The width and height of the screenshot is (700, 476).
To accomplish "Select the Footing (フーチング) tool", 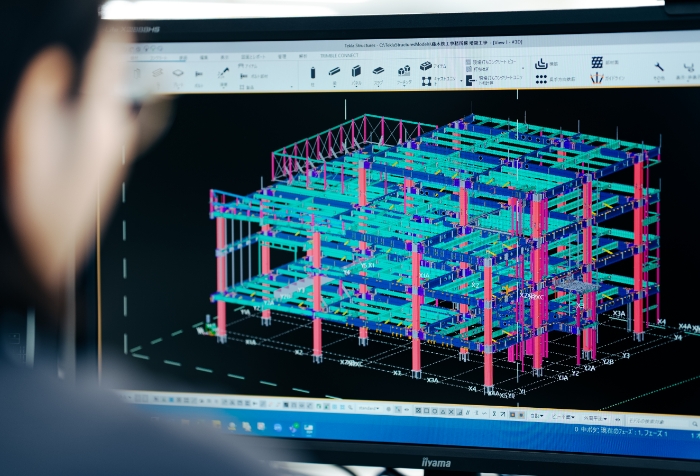I will (404, 71).
